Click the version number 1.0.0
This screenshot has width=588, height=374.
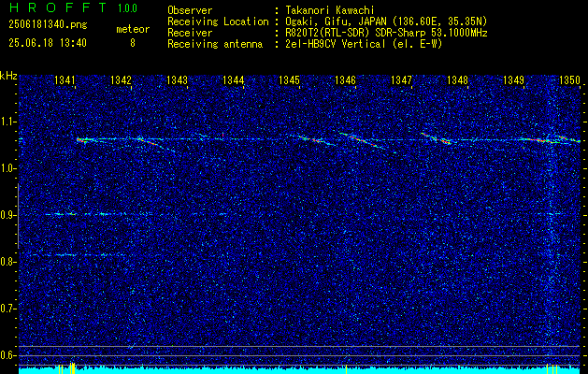(x=127, y=7)
